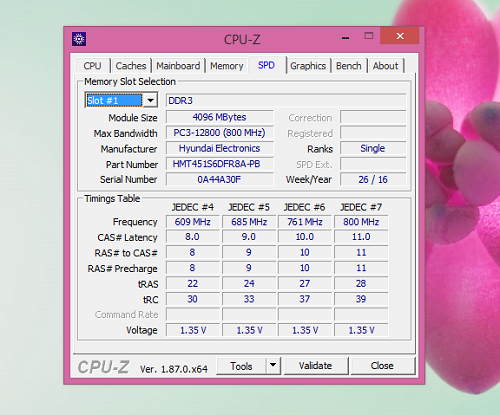This screenshot has width=500, height=415.
Task: Click CAS# Latency value 8.0
Action: click(x=193, y=237)
